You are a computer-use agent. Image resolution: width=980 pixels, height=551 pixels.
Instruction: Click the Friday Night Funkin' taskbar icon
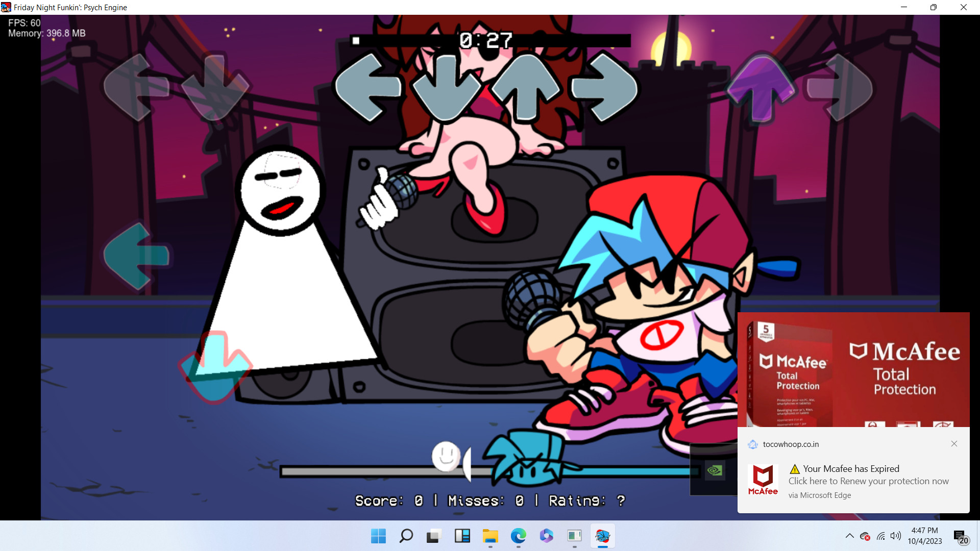coord(602,536)
